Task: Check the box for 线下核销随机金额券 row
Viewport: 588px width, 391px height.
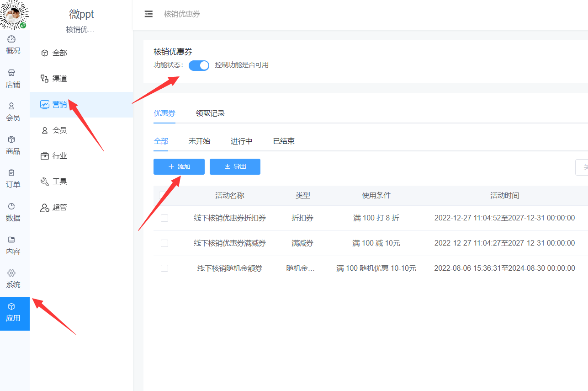Action: 164,268
